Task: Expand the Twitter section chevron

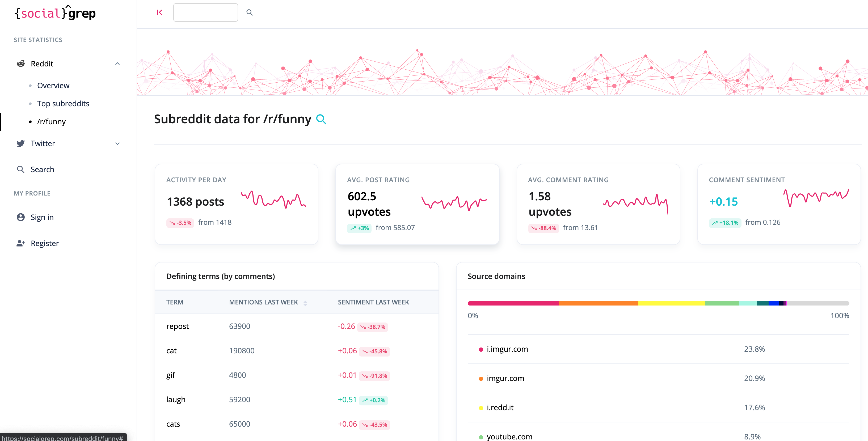Action: pos(117,143)
